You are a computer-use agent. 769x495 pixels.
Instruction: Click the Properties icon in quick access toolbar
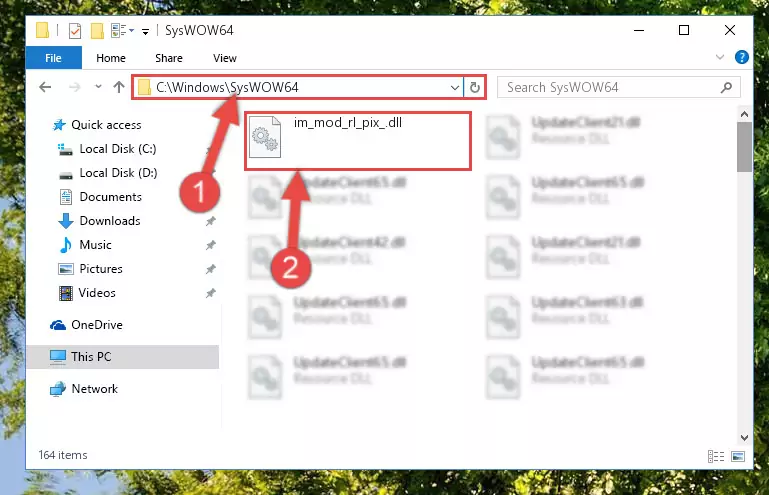[x=75, y=31]
